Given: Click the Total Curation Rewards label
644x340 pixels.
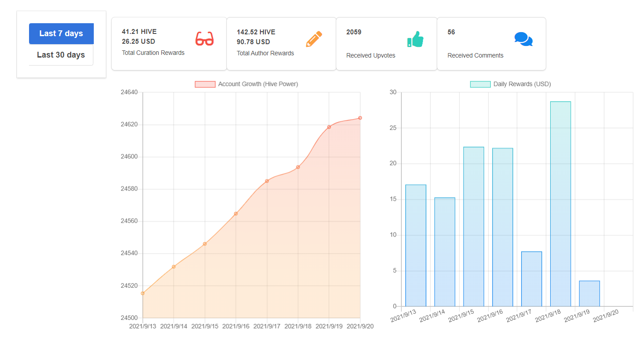Looking at the screenshot, I should (153, 53).
